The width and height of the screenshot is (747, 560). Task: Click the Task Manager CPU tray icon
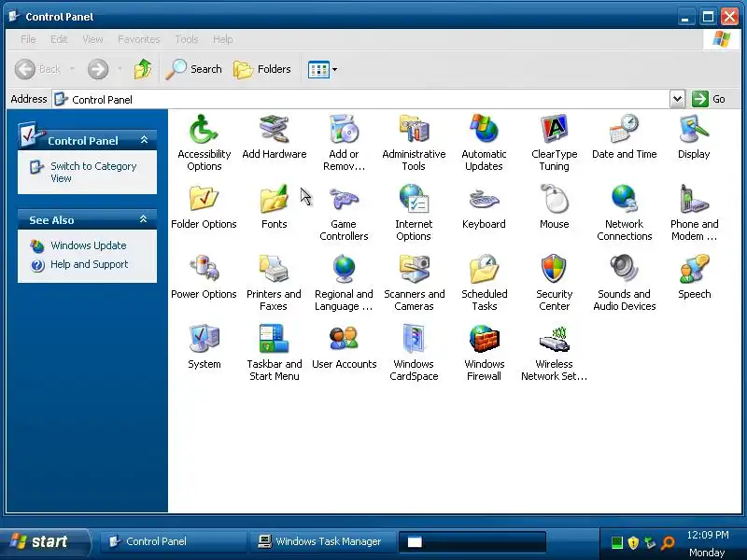pos(617,542)
